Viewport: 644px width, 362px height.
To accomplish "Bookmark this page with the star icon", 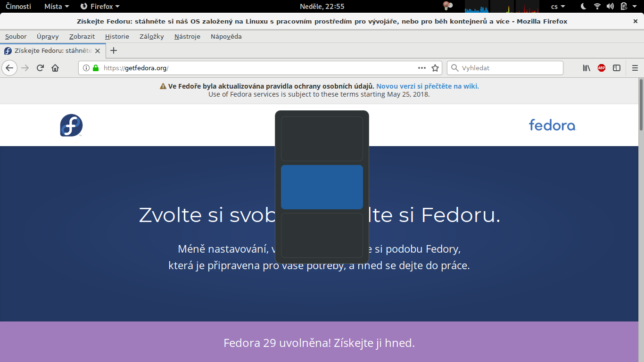I will coord(435,68).
